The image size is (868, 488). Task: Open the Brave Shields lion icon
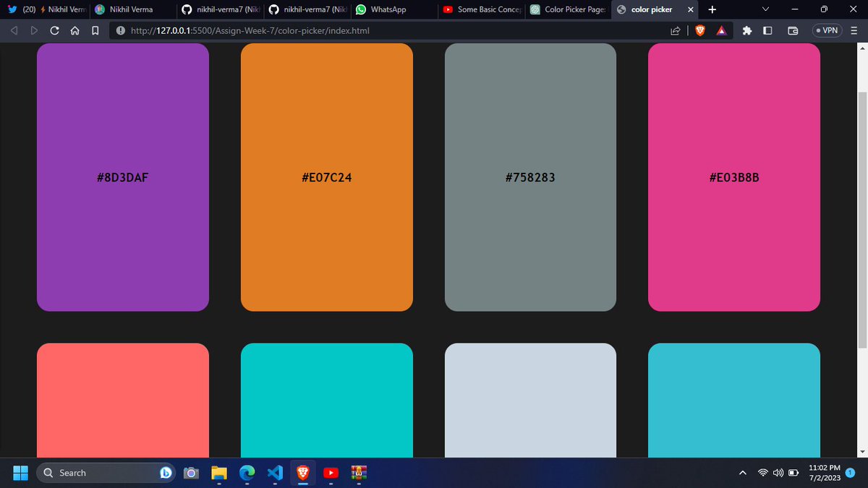point(699,31)
